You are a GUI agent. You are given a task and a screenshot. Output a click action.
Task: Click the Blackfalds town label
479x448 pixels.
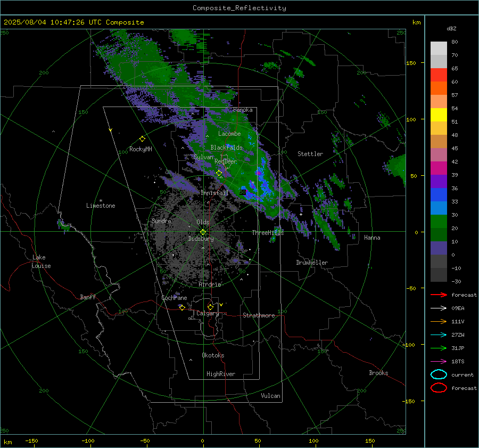[x=226, y=148]
